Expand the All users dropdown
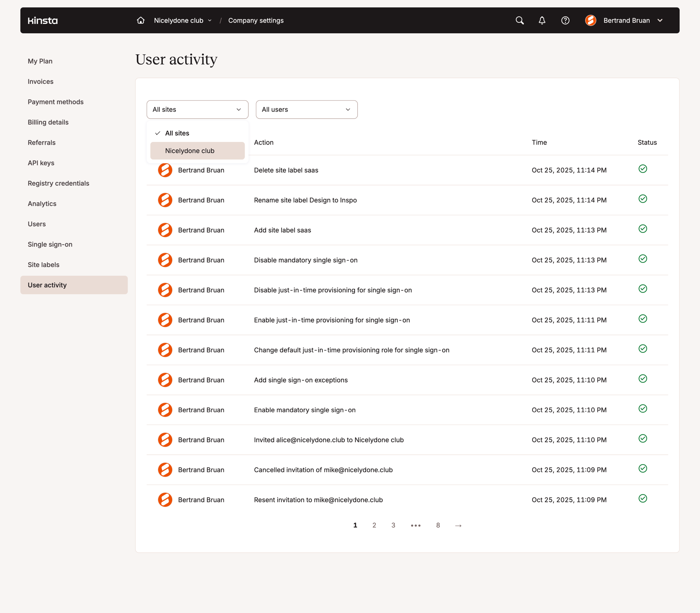Viewport: 700px width, 613px height. (307, 110)
